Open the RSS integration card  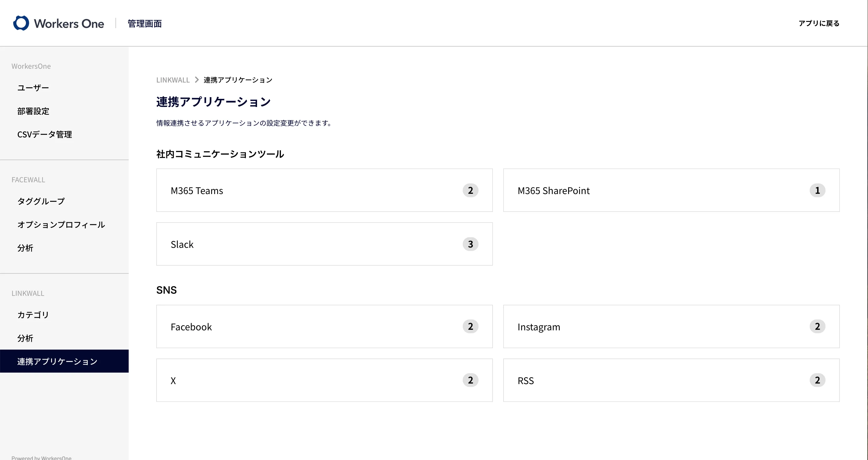tap(671, 380)
